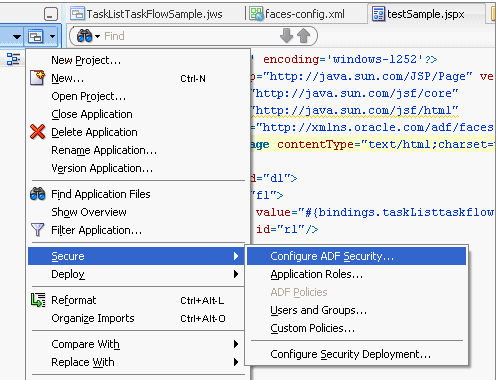Click the structure icon in left sidebar

tap(13, 59)
